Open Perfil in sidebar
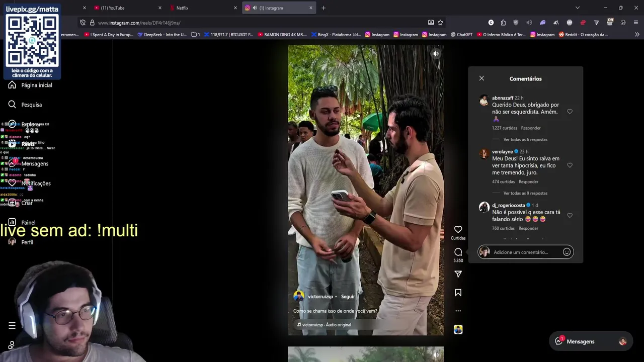 point(21,242)
